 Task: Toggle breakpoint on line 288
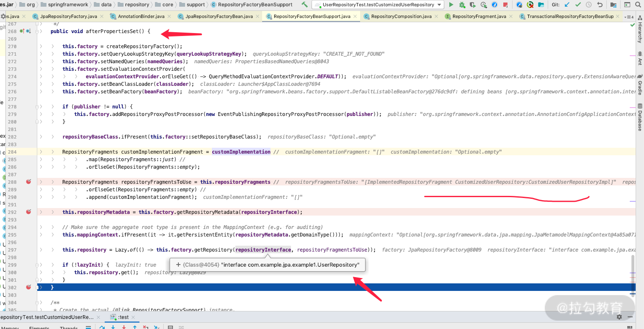pos(28,182)
